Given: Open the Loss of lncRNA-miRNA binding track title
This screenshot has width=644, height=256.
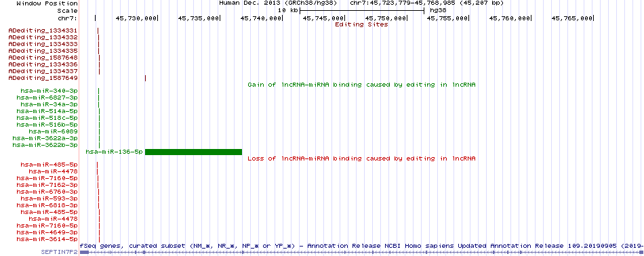Looking at the screenshot, I should 361,158.
